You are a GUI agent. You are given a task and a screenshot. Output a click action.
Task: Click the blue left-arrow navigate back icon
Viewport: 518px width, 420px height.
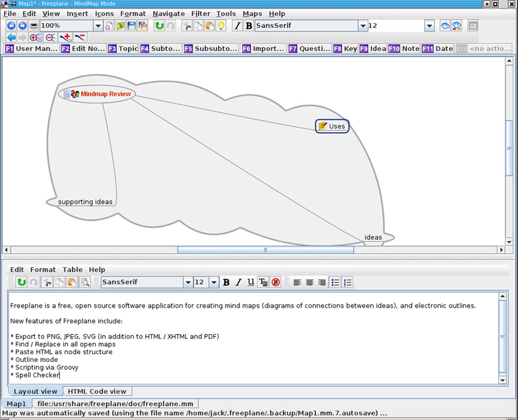[x=12, y=37]
